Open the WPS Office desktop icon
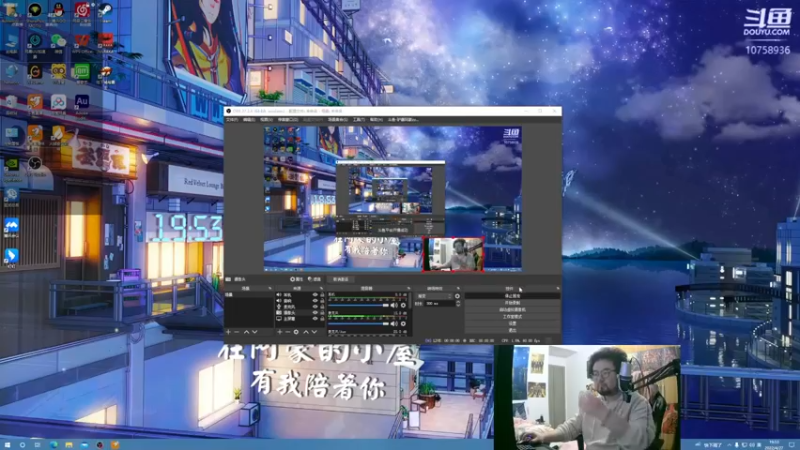 (x=82, y=42)
